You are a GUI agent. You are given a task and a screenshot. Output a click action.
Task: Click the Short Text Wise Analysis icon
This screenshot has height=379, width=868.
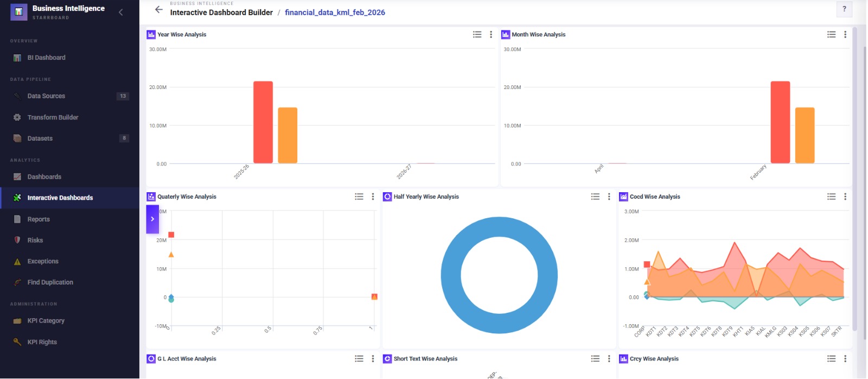coord(387,358)
